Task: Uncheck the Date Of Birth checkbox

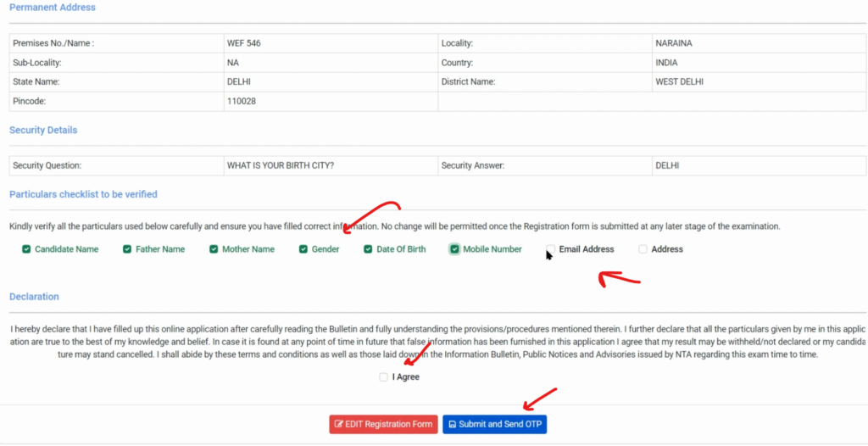Action: pyautogui.click(x=369, y=249)
